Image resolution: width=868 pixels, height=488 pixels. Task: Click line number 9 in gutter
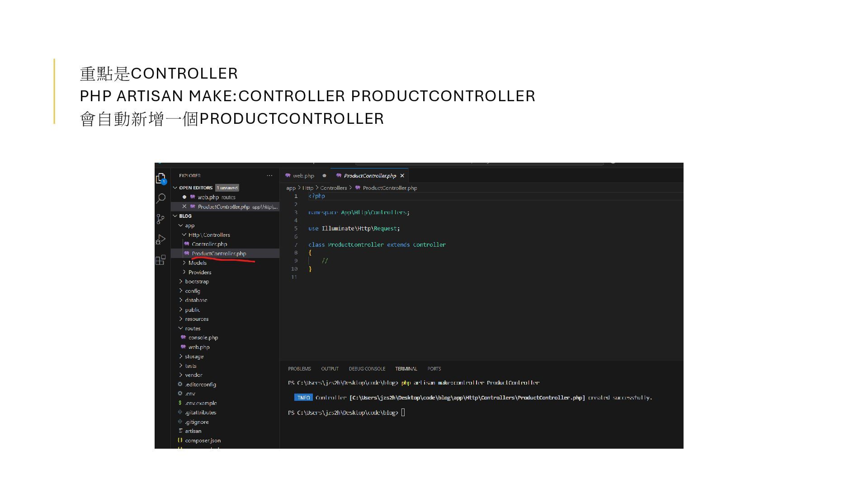pyautogui.click(x=296, y=261)
